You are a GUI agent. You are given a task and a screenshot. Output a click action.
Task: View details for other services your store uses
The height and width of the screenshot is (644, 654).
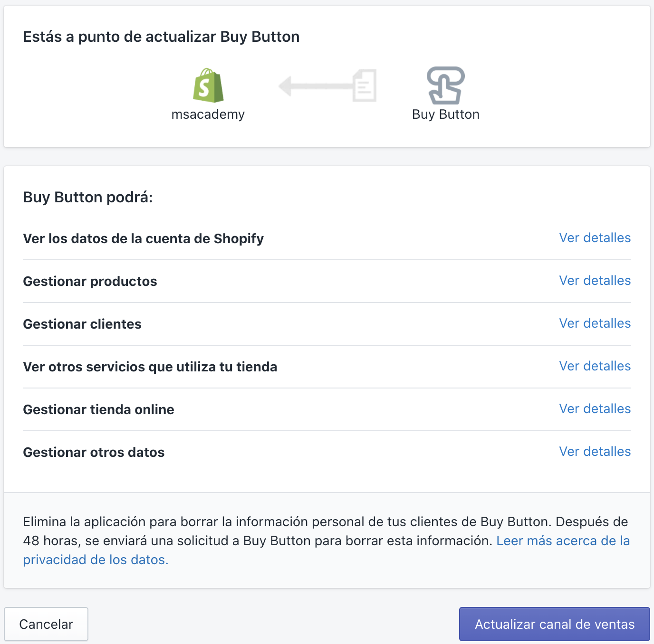pos(595,366)
